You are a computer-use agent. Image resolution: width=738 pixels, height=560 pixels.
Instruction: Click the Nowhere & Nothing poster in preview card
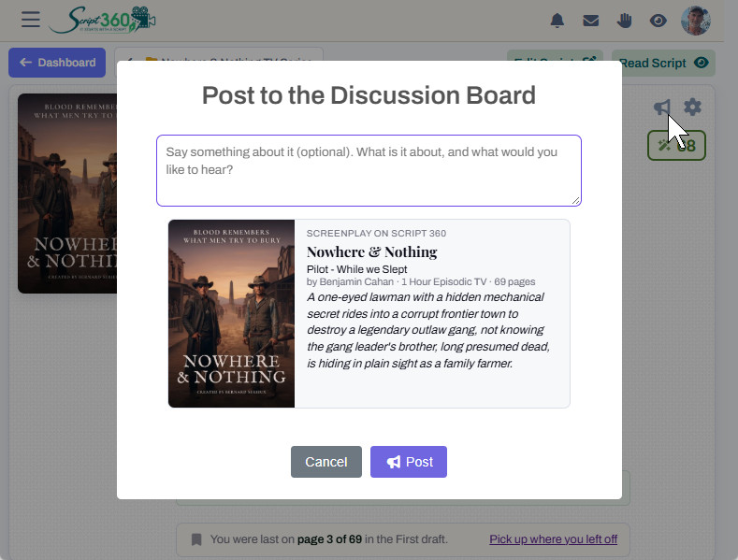click(x=232, y=313)
